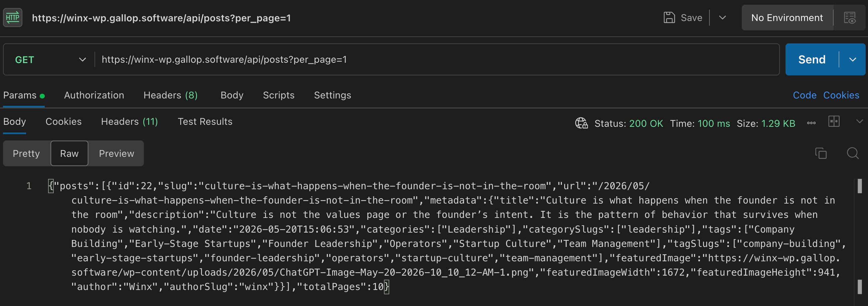The height and width of the screenshot is (306, 868).
Task: Click the Save floppy disk icon
Action: pos(669,17)
